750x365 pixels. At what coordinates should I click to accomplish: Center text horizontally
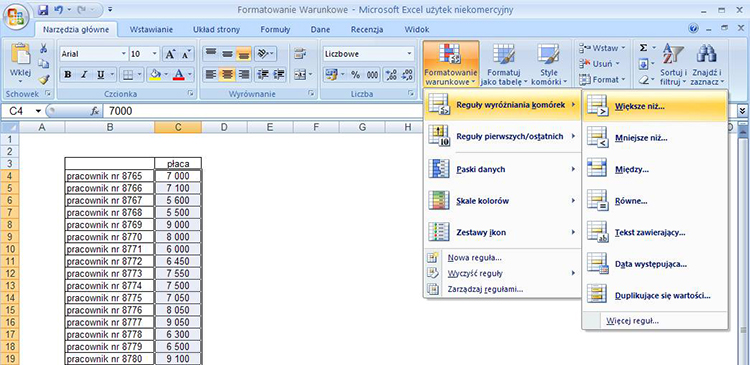227,75
